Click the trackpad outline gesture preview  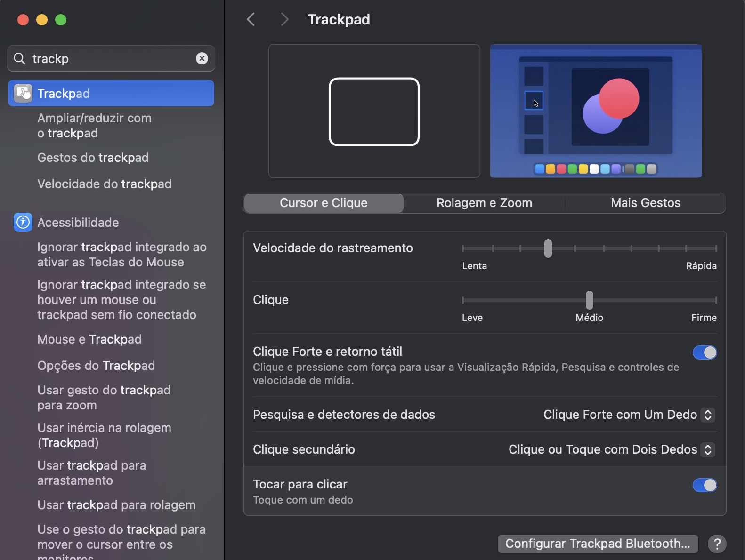click(x=374, y=111)
